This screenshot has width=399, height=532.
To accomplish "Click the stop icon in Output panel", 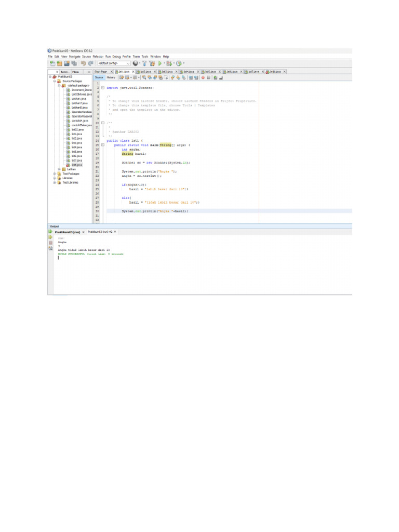I will 50,243.
